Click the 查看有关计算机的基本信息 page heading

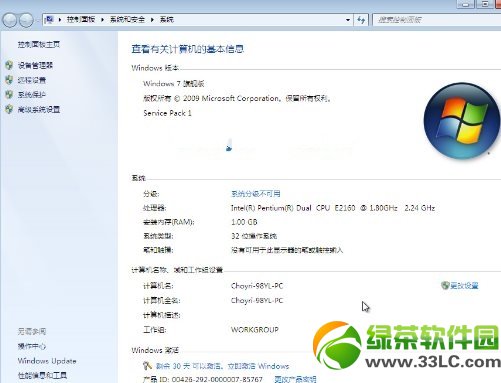pyautogui.click(x=188, y=49)
